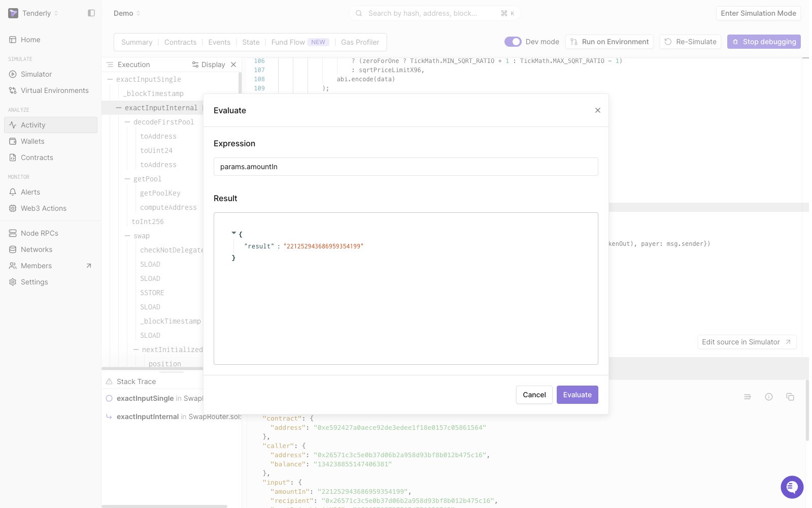Click the Tenderly logo icon

click(x=13, y=13)
